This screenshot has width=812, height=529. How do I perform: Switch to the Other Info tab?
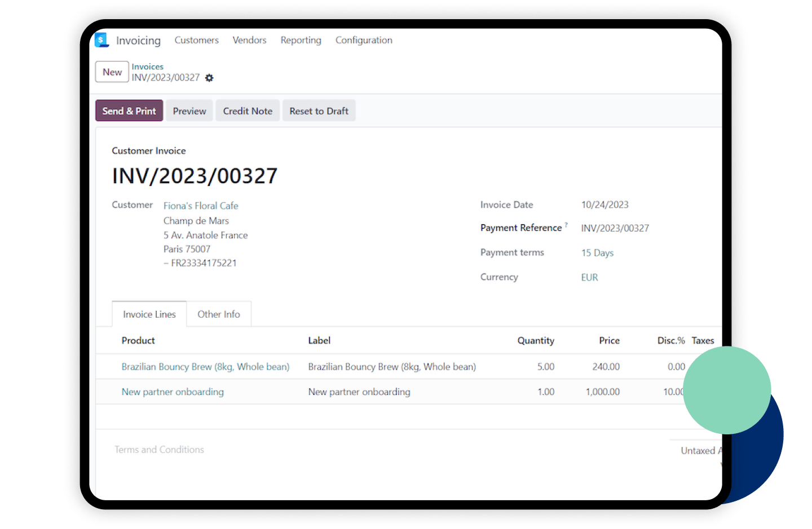click(x=219, y=314)
